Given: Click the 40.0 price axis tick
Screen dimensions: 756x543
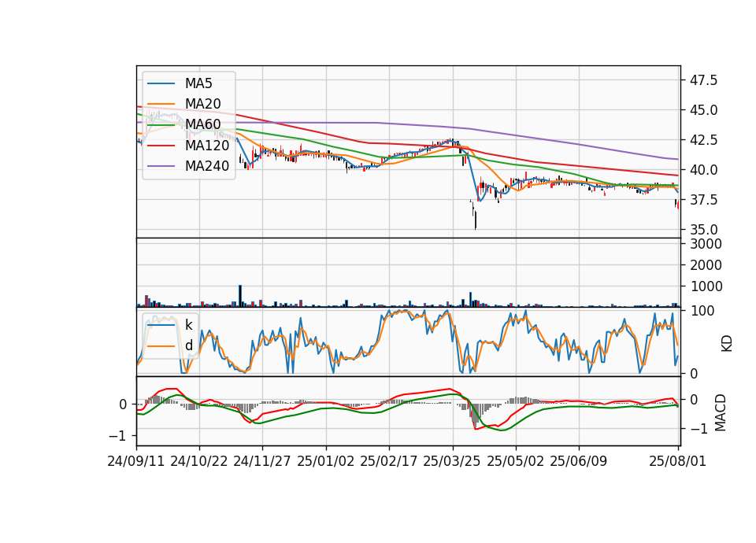Looking at the screenshot, I should 704,170.
